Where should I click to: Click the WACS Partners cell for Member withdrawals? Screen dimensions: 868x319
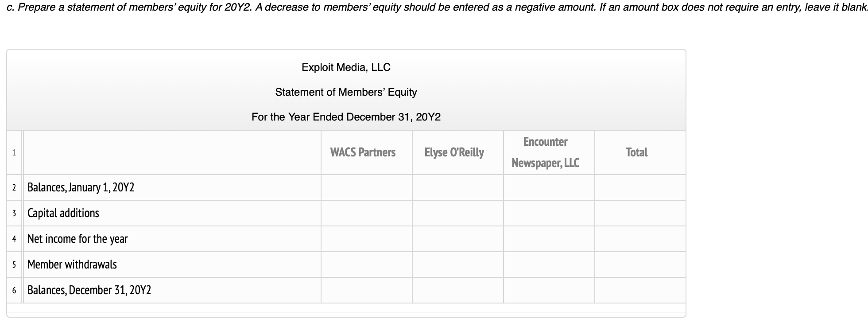pyautogui.click(x=366, y=265)
